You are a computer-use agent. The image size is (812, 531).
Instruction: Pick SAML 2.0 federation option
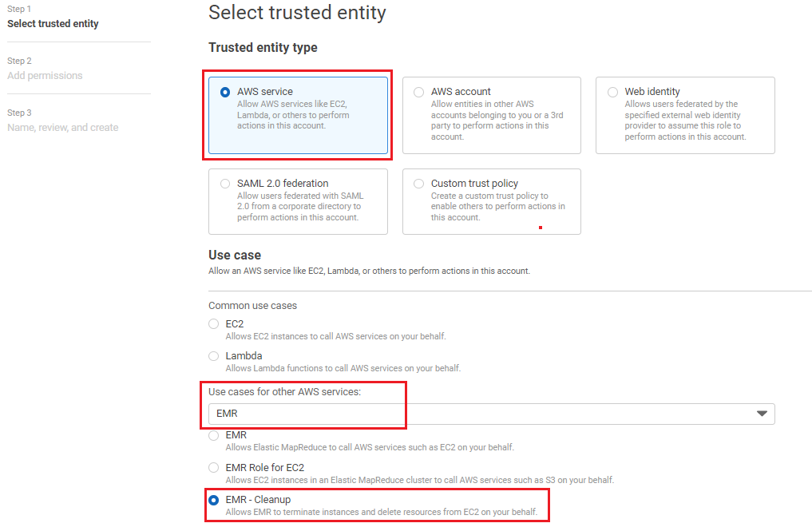(225, 184)
